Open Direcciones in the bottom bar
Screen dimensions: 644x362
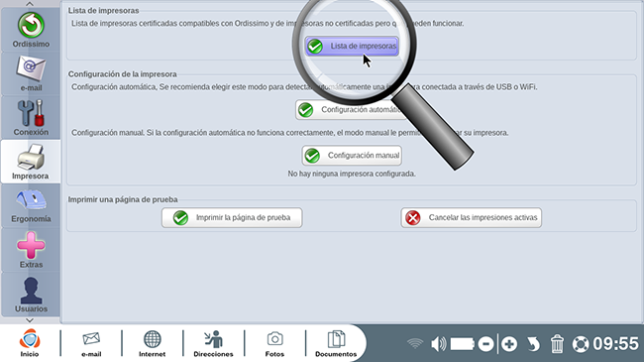pos(213,343)
